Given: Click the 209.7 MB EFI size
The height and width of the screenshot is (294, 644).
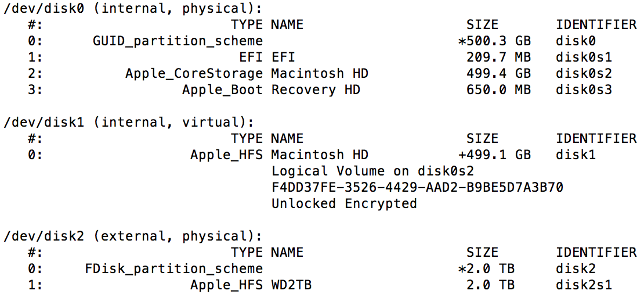Looking at the screenshot, I should point(498,57).
